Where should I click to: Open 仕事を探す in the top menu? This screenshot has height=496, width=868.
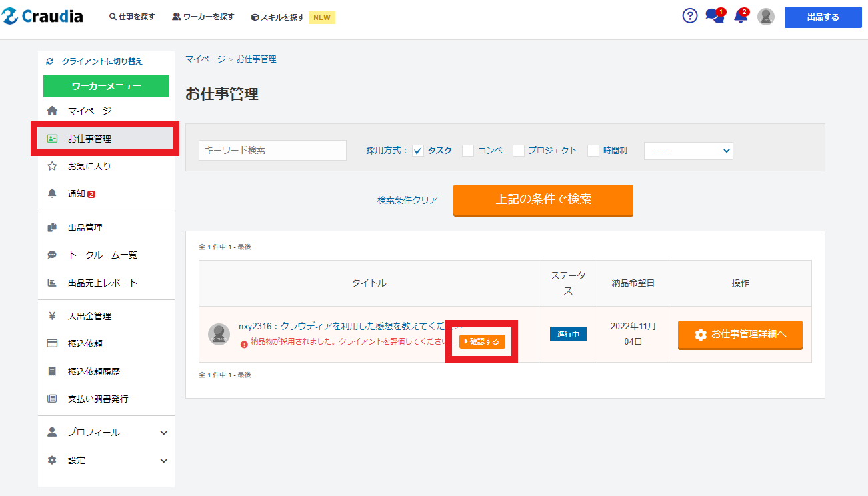[x=132, y=17]
